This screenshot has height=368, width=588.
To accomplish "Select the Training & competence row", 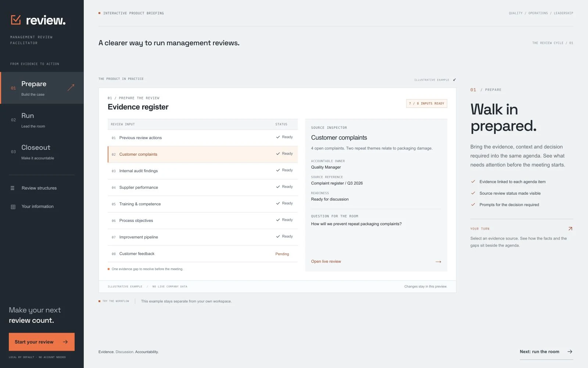I will [202, 204].
